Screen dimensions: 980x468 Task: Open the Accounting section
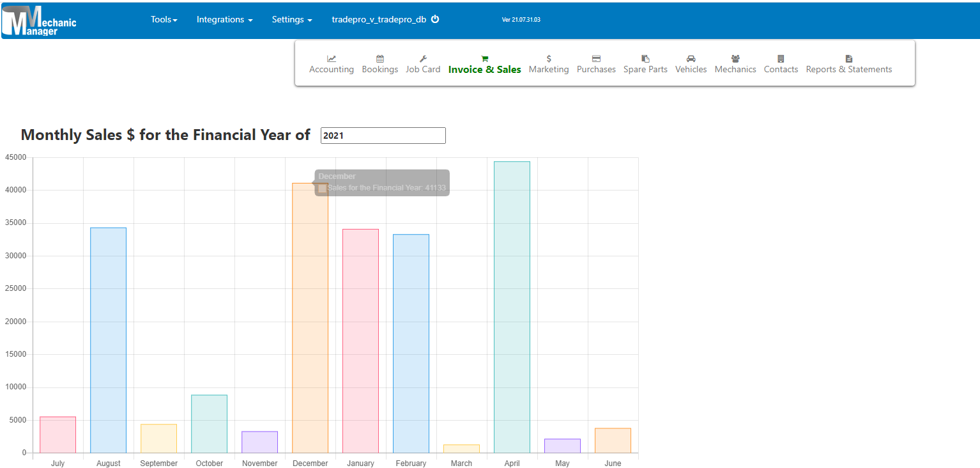tap(332, 69)
